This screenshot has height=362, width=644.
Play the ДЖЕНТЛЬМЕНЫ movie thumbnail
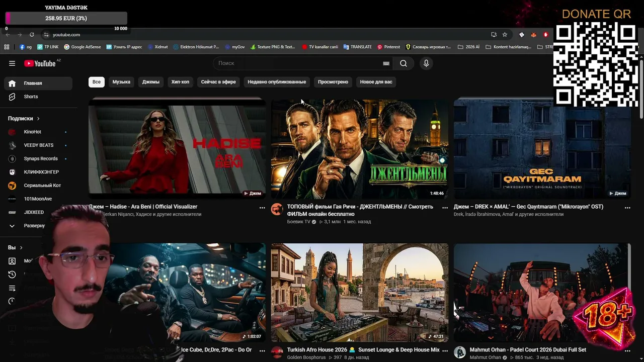[x=360, y=148]
